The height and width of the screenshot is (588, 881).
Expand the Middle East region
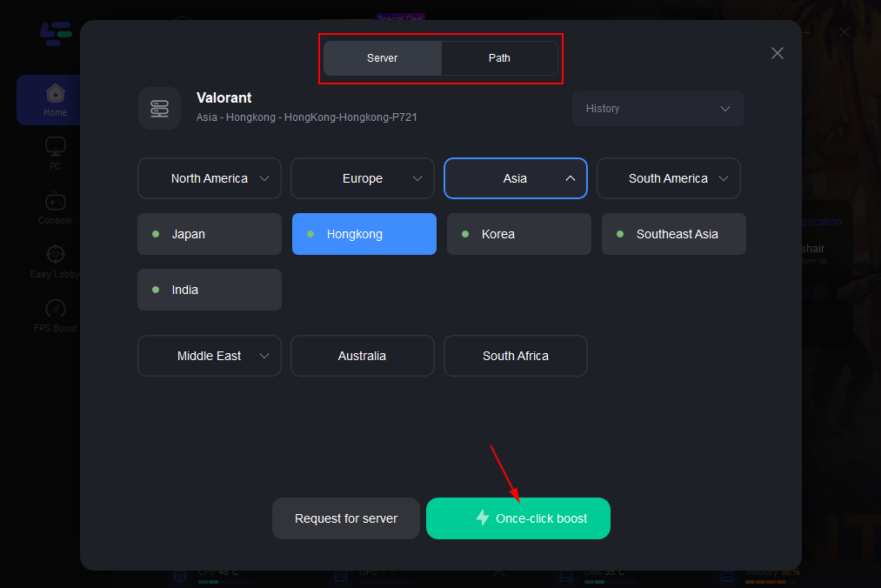[x=209, y=356]
